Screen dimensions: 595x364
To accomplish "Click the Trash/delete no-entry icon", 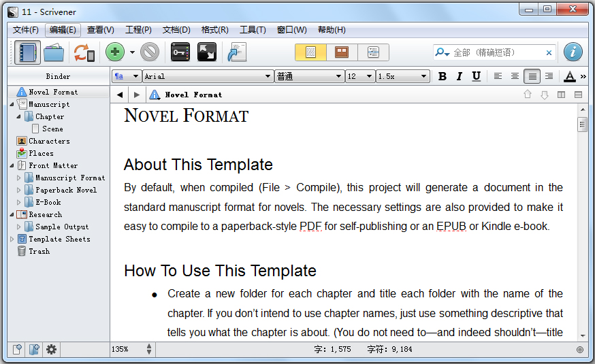I will tap(150, 52).
